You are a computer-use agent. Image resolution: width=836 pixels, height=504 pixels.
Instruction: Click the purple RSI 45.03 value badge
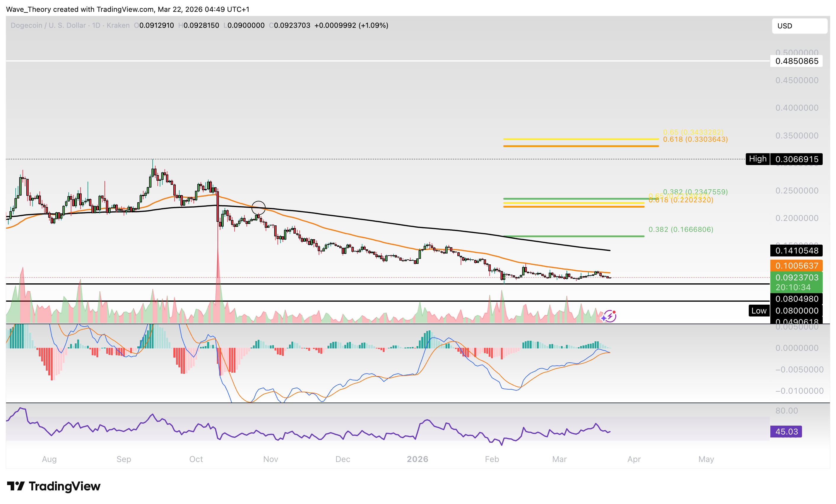tap(786, 432)
